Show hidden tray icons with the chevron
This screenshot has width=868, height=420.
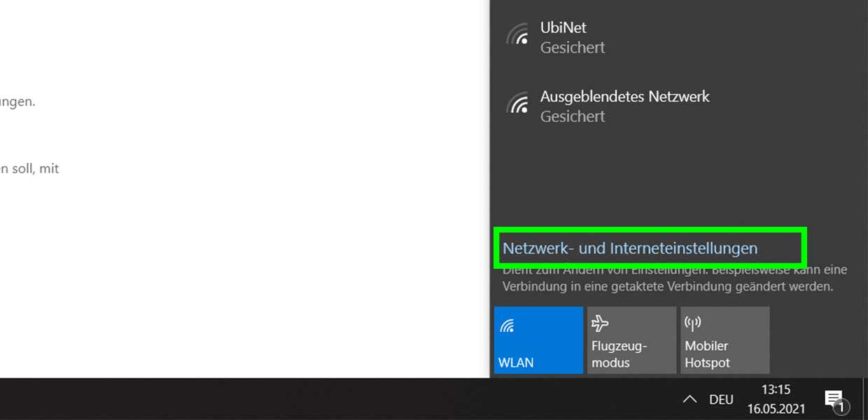[x=689, y=399]
